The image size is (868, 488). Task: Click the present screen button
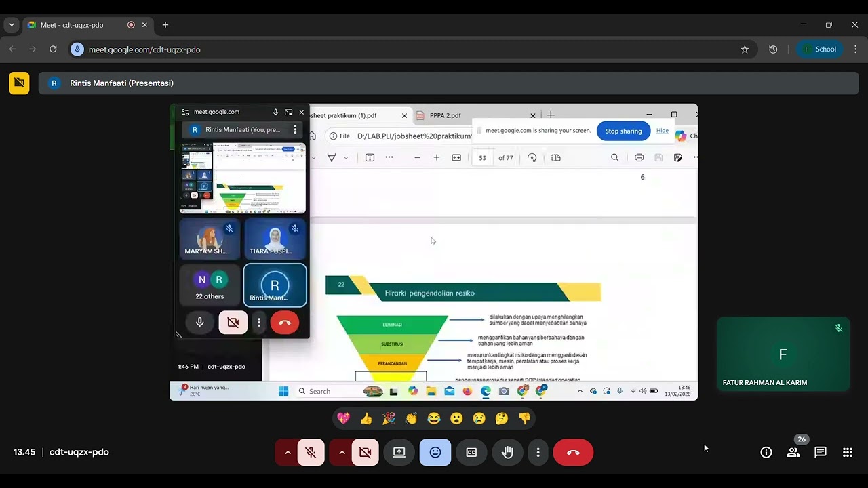[399, 452]
